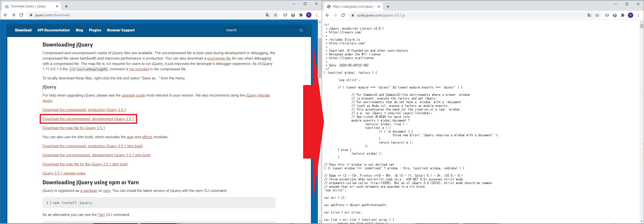Download the compressed production 3.5.1 slim build
The height and width of the screenshot is (224, 644).
[x=93, y=146]
